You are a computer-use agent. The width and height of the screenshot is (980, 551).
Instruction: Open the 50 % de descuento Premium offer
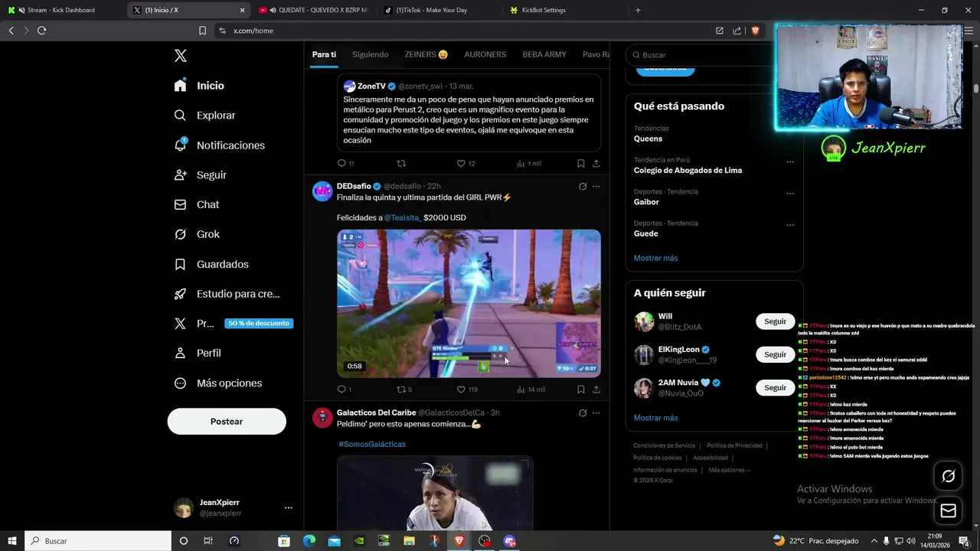point(259,324)
